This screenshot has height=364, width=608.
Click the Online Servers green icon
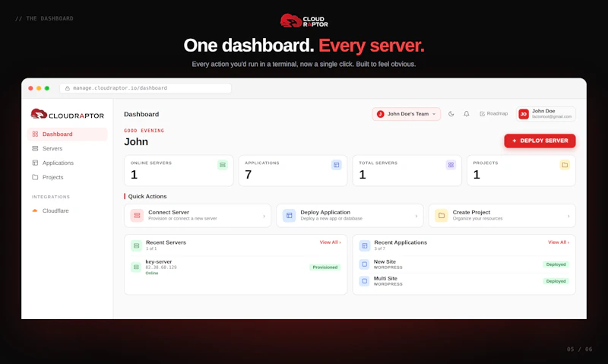223,165
